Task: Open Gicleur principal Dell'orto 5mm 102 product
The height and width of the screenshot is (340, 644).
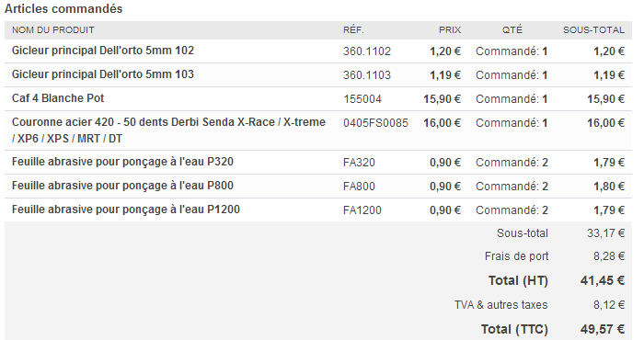Action: click(103, 51)
